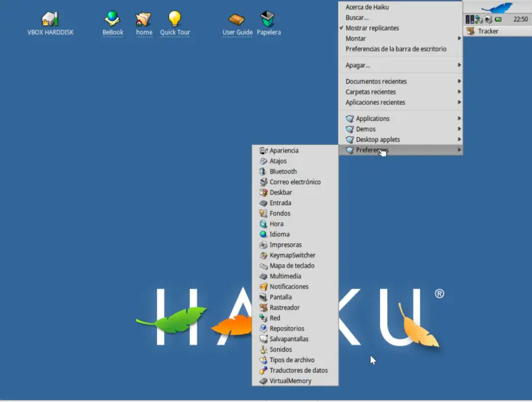Expand the Demos submenu
Screen dimensions: 532x402
(401, 129)
